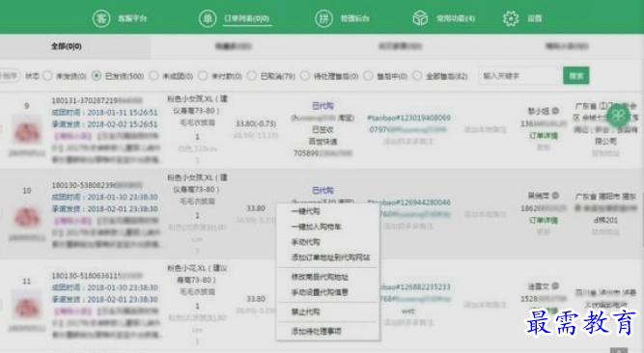644x353 pixels.
Task: Click the floating green round icon at the right
Action: (618, 116)
